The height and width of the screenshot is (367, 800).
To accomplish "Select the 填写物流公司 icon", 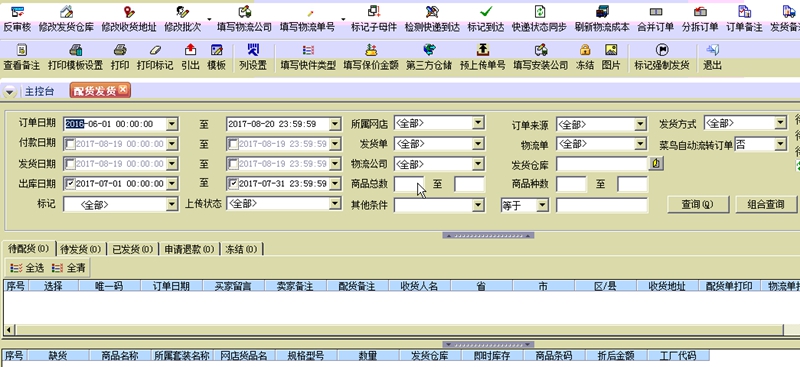I will coord(244,11).
